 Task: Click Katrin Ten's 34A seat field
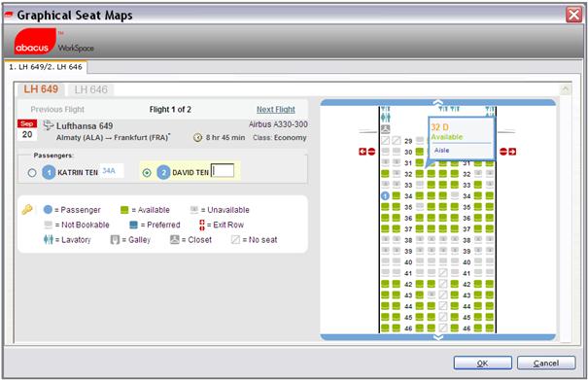coord(112,171)
